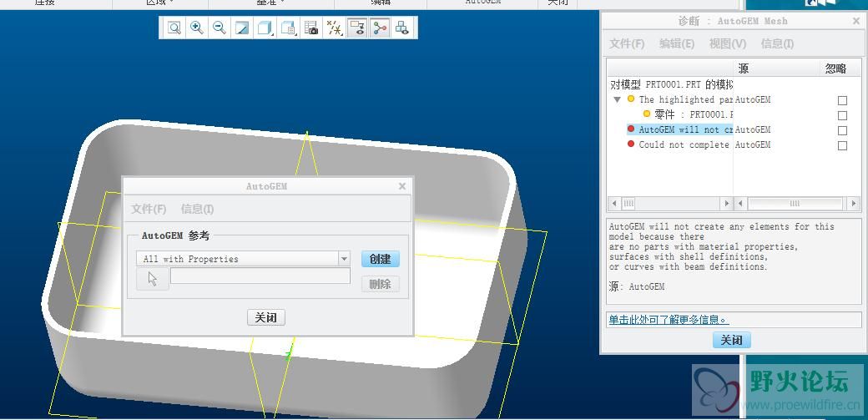Open 编辑(E) menu in diagnostics window
This screenshot has width=868, height=420.
tap(677, 43)
